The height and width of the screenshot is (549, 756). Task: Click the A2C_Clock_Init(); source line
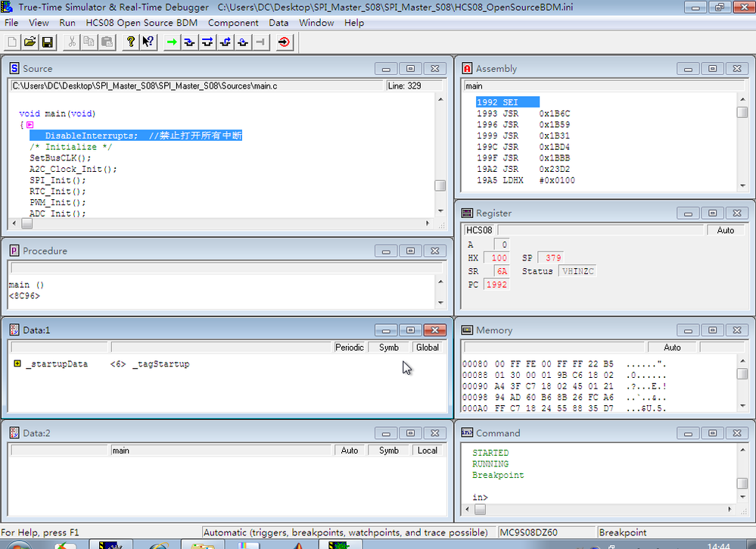click(73, 170)
